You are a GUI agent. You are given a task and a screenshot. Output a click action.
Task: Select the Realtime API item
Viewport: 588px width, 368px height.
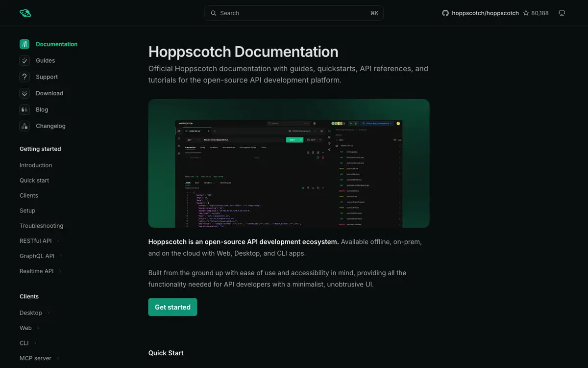coord(37,271)
